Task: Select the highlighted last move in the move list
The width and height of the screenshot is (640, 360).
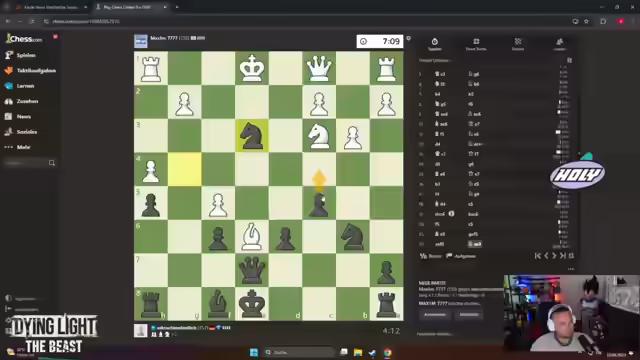Action: [x=475, y=244]
